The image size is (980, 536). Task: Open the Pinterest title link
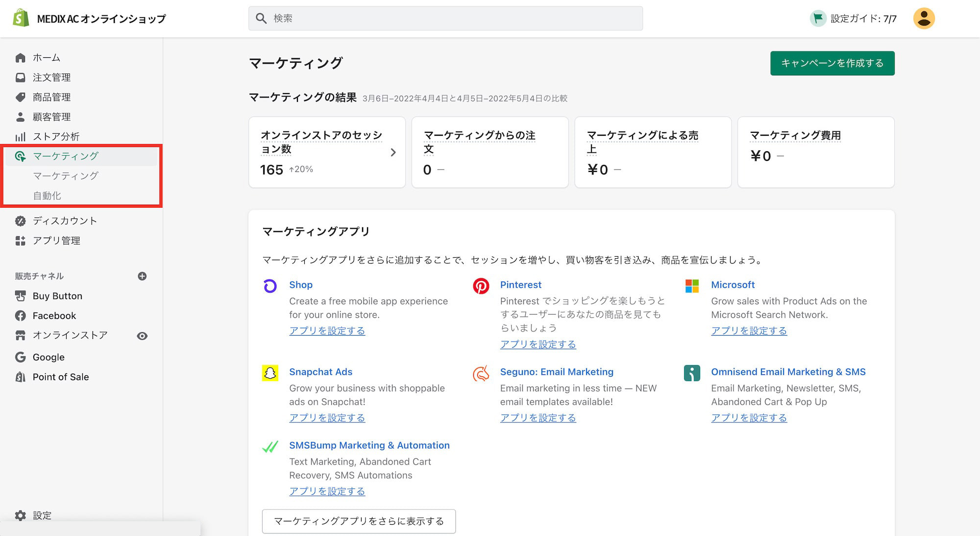tap(520, 285)
